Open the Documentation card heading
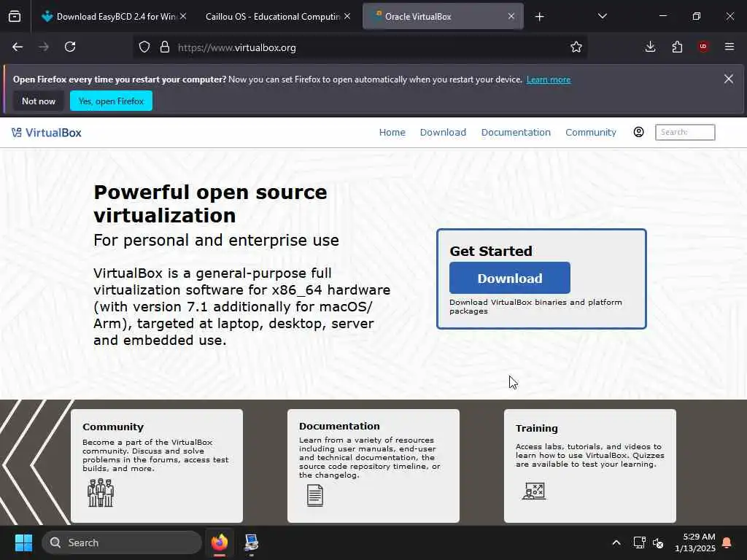The width and height of the screenshot is (747, 560). tap(339, 426)
